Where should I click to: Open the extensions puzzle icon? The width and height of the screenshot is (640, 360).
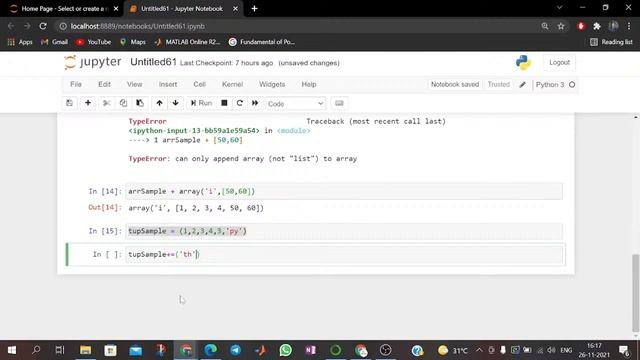[597, 26]
